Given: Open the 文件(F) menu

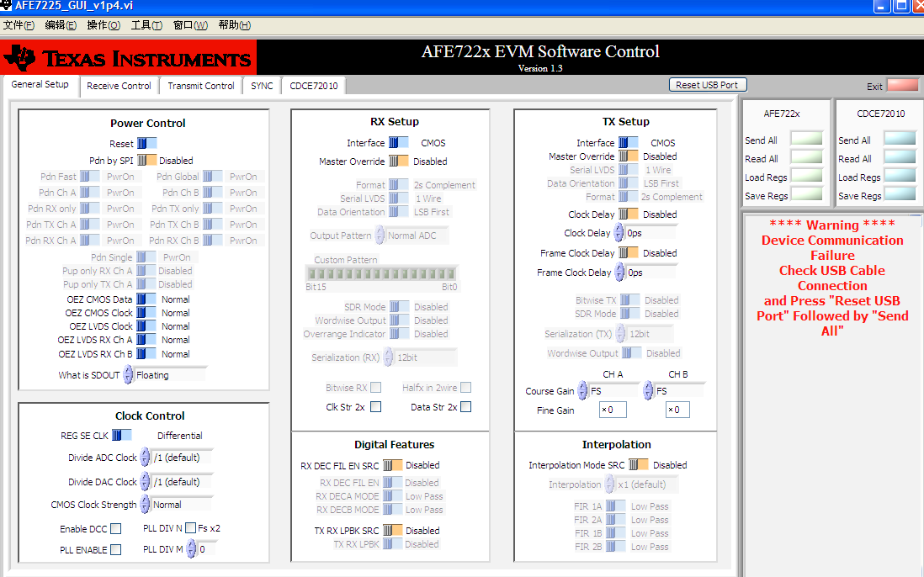Looking at the screenshot, I should click(19, 25).
